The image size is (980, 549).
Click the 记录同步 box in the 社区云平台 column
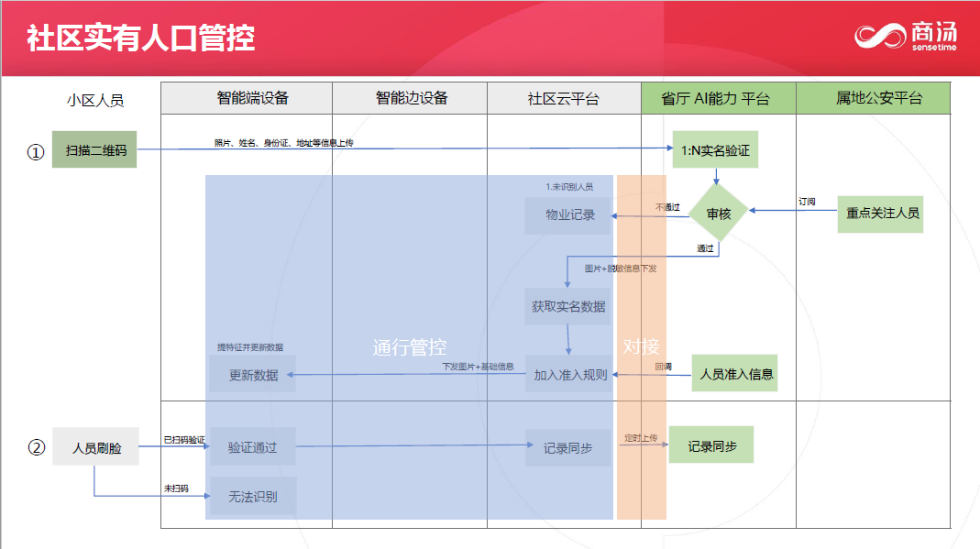(x=568, y=448)
